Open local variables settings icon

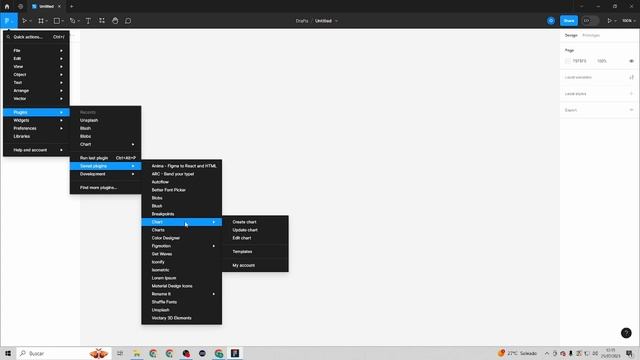tap(631, 77)
